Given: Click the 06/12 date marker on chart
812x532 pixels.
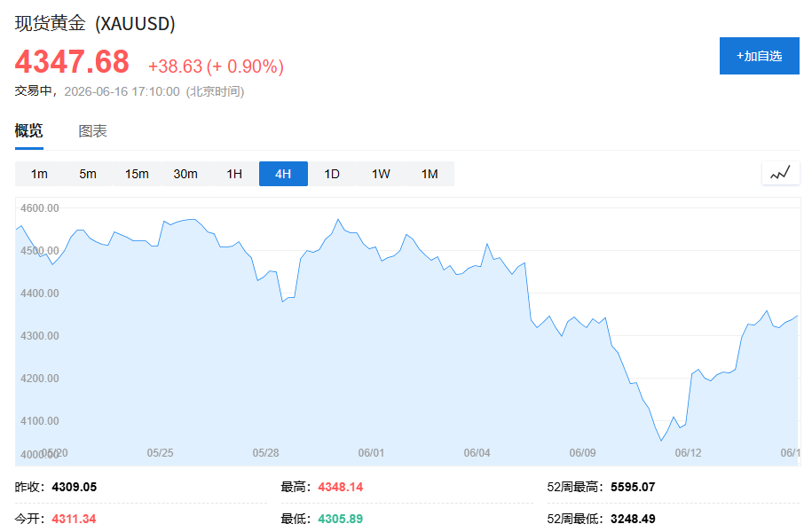Looking at the screenshot, I should (x=688, y=453).
